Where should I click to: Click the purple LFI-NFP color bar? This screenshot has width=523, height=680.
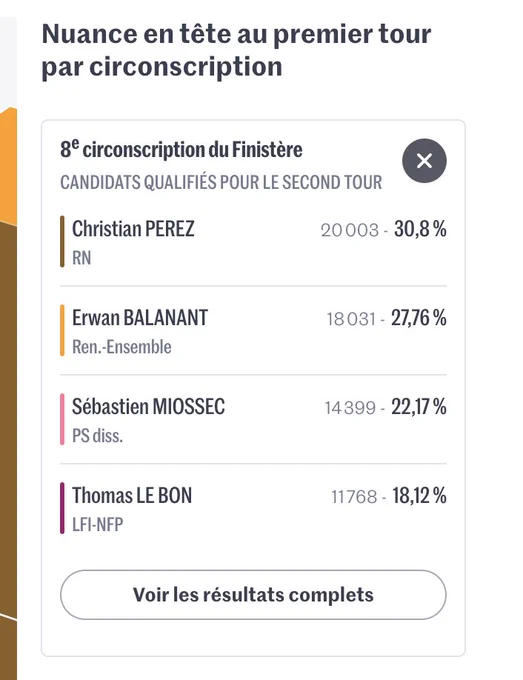(x=62, y=508)
